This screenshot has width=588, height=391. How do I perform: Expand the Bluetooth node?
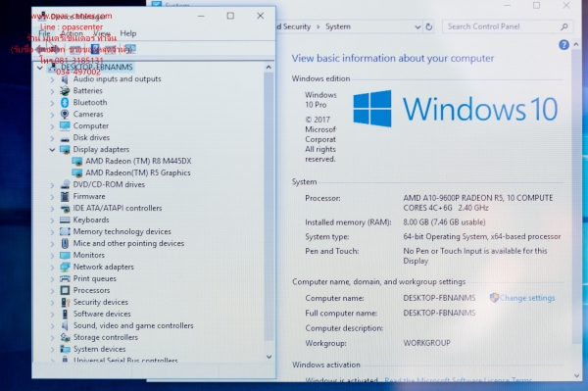(x=52, y=103)
